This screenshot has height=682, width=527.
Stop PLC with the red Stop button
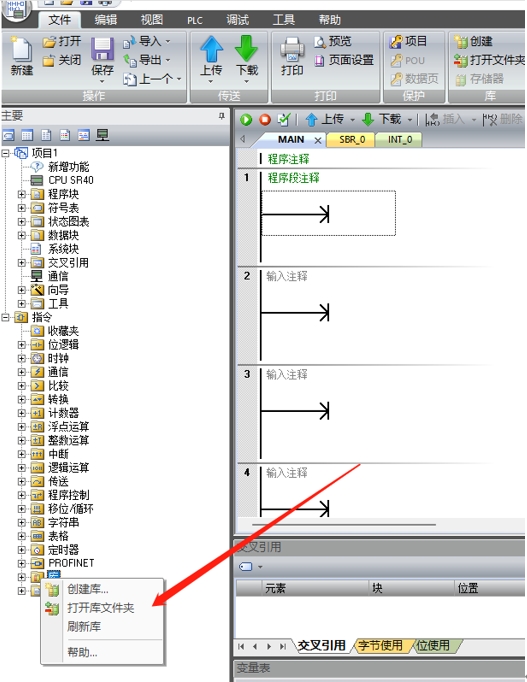(x=265, y=120)
